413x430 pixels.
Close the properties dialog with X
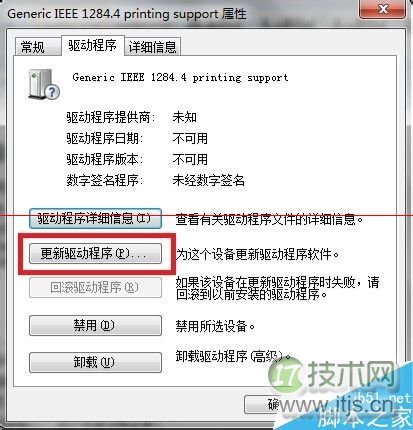383,9
